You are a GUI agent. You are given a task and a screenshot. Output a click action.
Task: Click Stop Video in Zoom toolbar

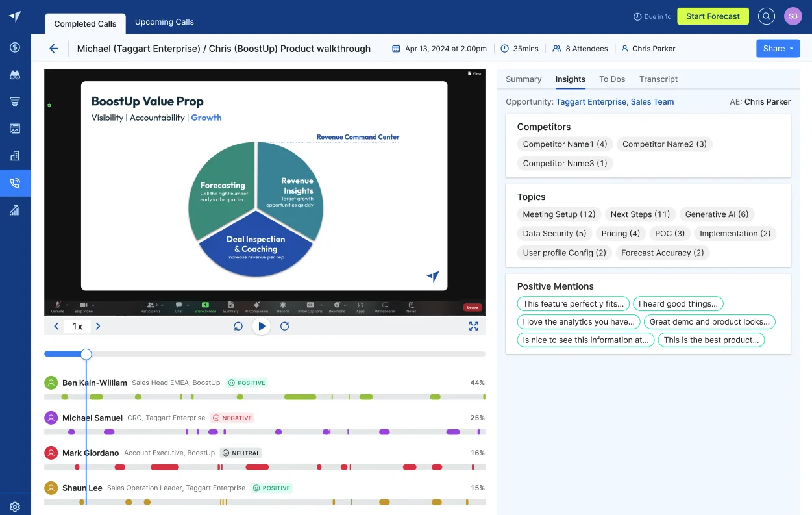click(x=84, y=307)
